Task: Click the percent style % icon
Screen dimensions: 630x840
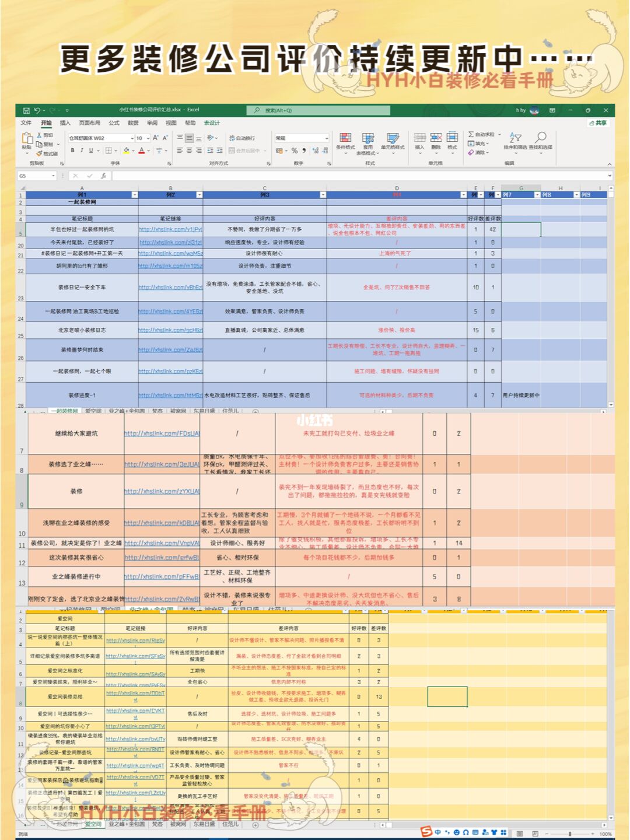Action: (295, 150)
